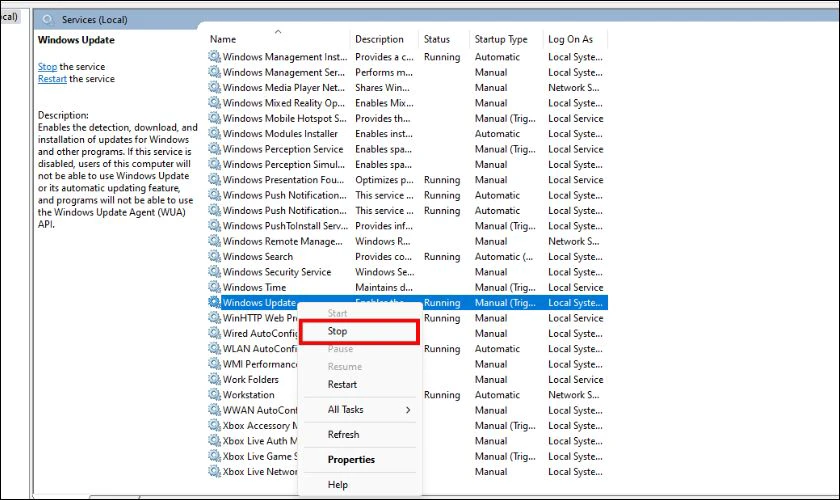840x500 pixels.
Task: Click the Xbox Live Game Save service name
Action: coord(260,457)
